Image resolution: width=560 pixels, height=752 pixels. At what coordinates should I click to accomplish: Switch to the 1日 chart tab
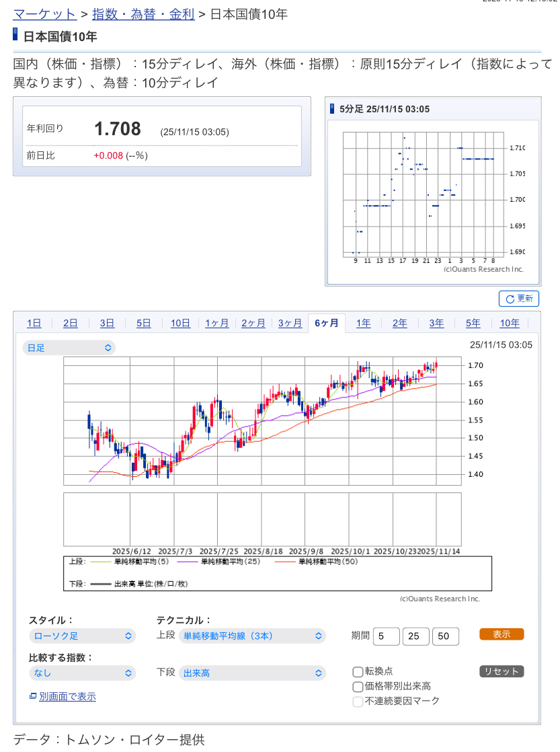(x=34, y=324)
